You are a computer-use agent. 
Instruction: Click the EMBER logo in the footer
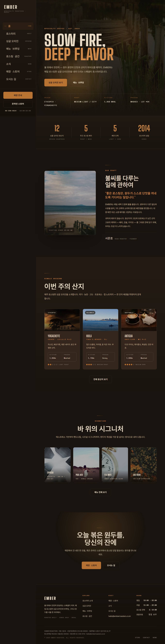pyautogui.click(x=50, y=598)
